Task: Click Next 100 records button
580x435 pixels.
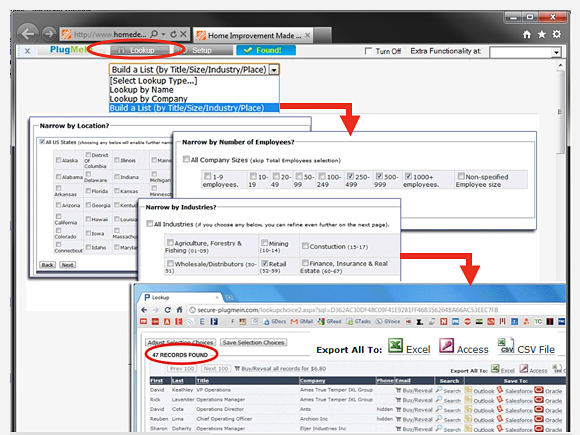Action: (x=216, y=368)
